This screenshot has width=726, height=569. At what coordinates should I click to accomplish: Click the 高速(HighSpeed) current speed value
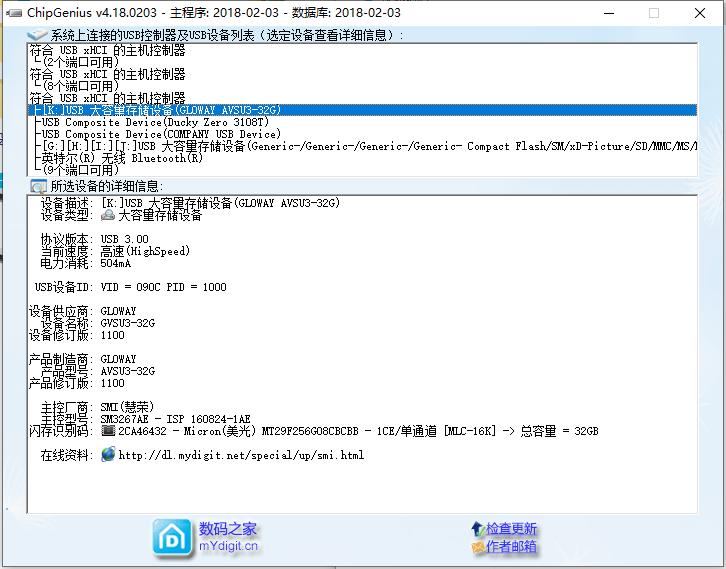[145, 251]
